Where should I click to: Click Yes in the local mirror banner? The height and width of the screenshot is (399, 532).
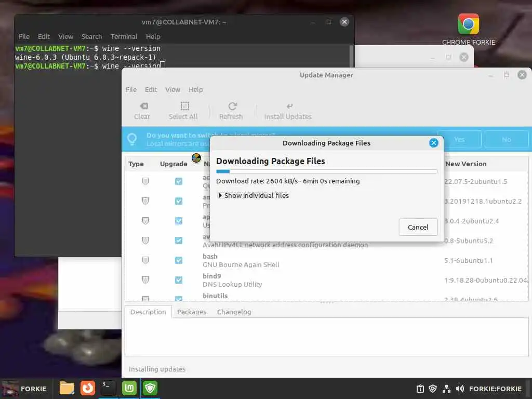tap(459, 139)
